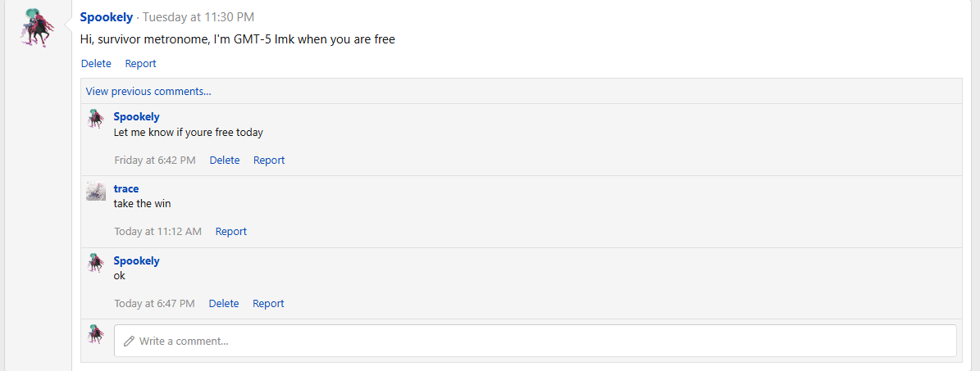Delete the "Let me know if youre free today" comment

click(225, 160)
